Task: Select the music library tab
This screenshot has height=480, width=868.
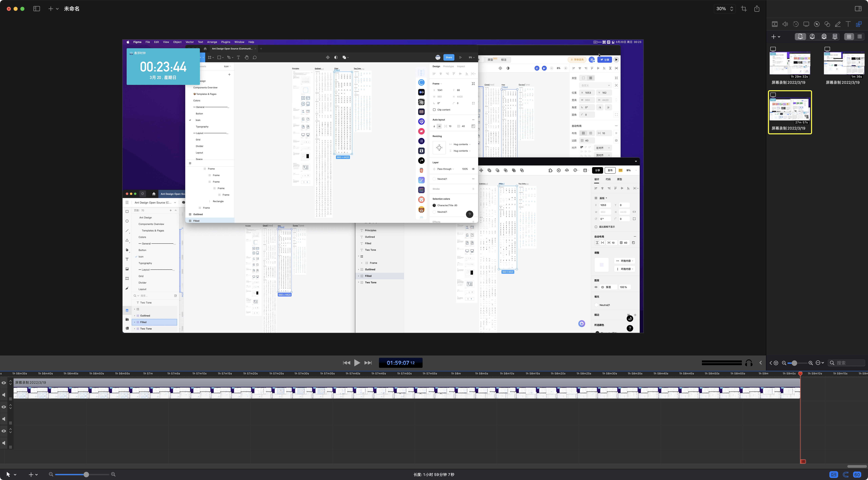Action: coord(812,36)
